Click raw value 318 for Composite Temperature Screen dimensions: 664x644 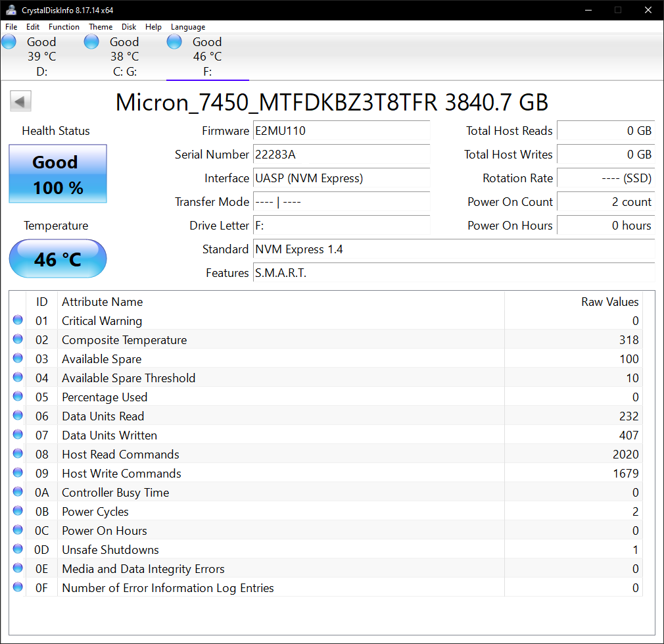[629, 340]
